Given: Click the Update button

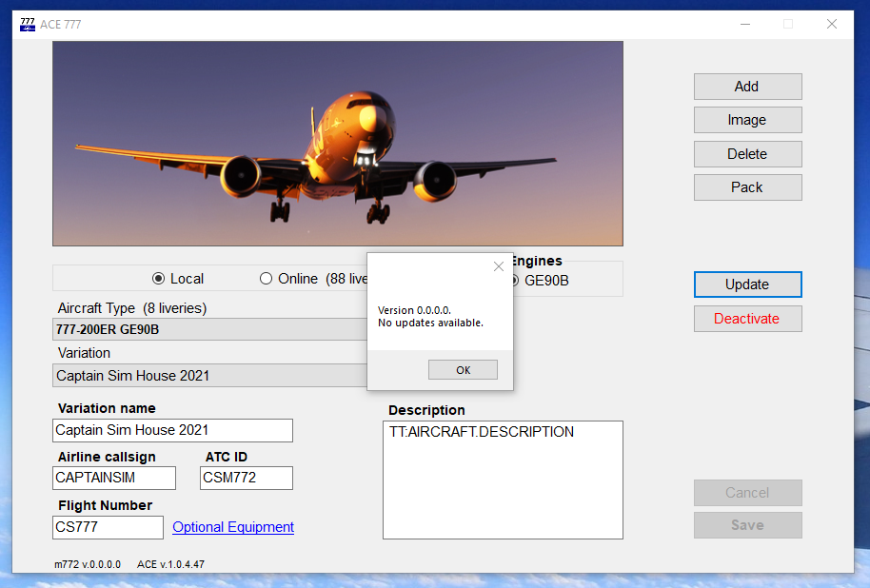Looking at the screenshot, I should 747,284.
